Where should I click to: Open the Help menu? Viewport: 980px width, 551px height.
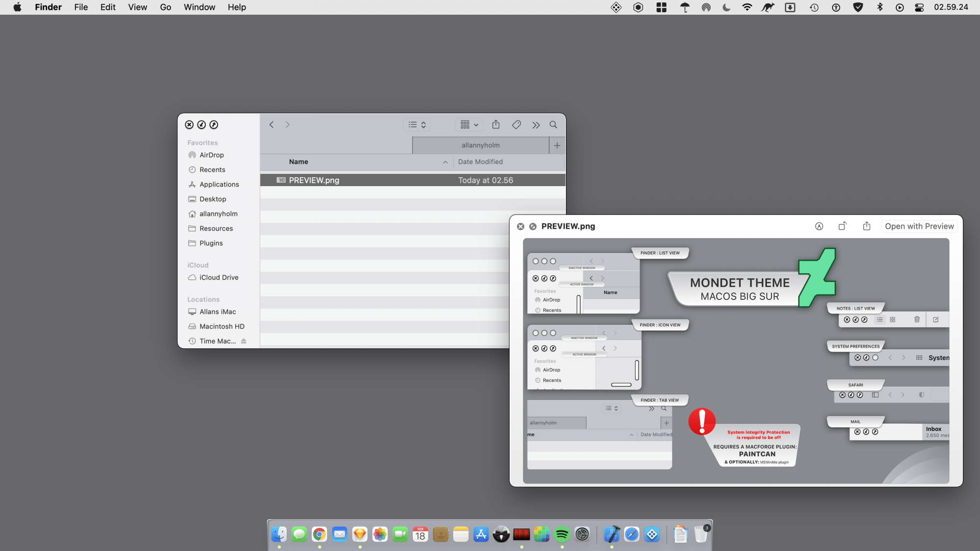237,7
